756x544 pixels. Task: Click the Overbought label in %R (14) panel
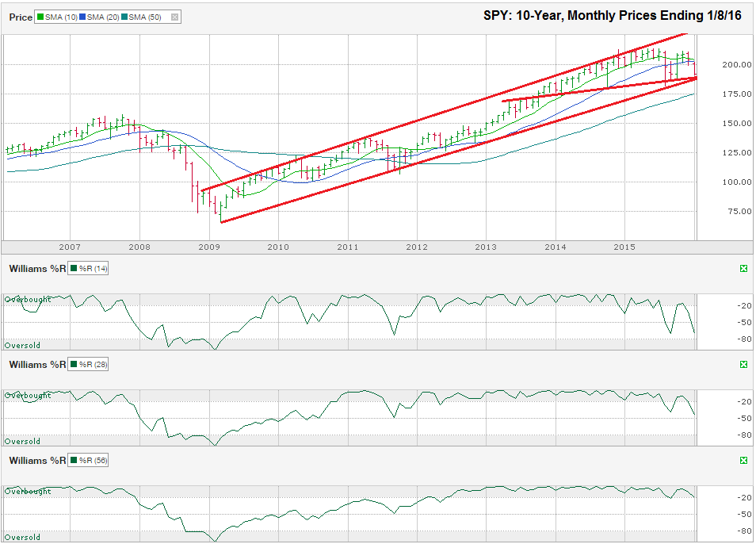pyautogui.click(x=28, y=300)
